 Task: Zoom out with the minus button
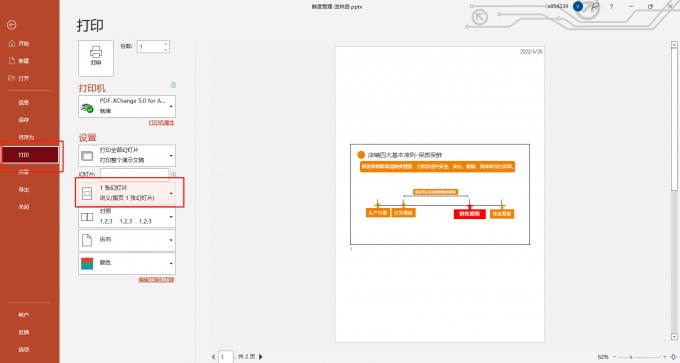(615, 357)
